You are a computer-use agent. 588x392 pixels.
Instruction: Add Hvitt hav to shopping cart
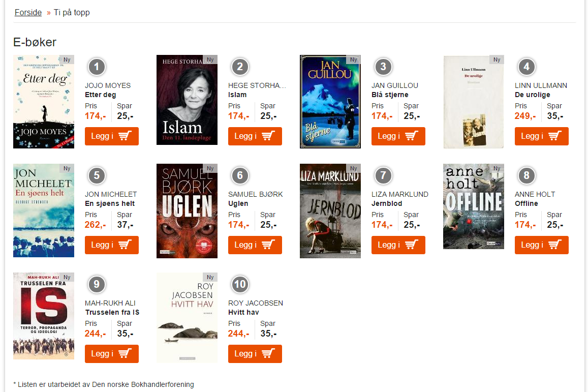pos(255,354)
